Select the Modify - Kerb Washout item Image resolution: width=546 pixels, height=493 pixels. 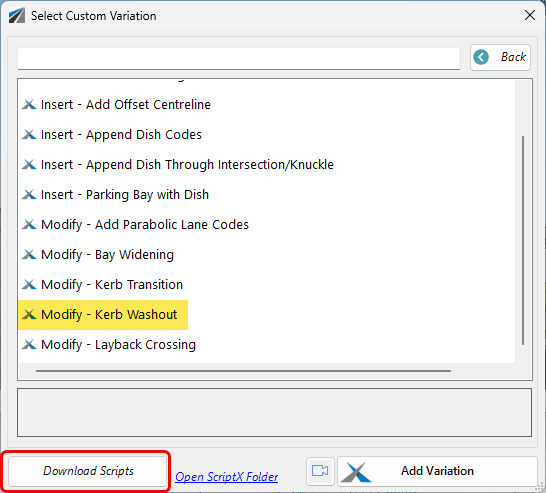[103, 315]
